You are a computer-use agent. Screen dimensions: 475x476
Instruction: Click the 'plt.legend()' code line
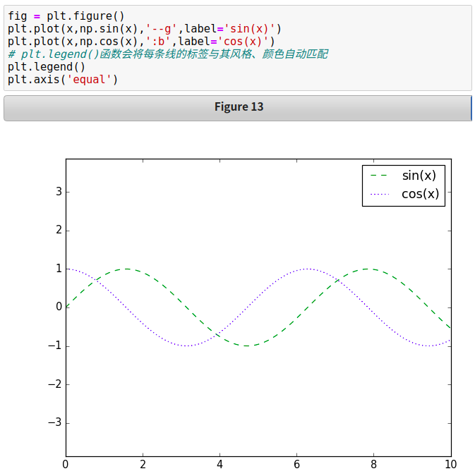(47, 67)
